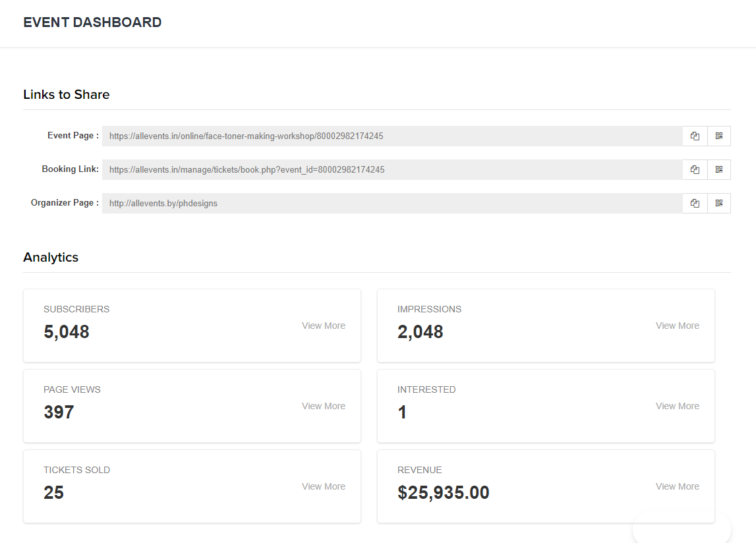Select the Booking Link URL field
The height and width of the screenshot is (543, 756).
click(x=392, y=169)
